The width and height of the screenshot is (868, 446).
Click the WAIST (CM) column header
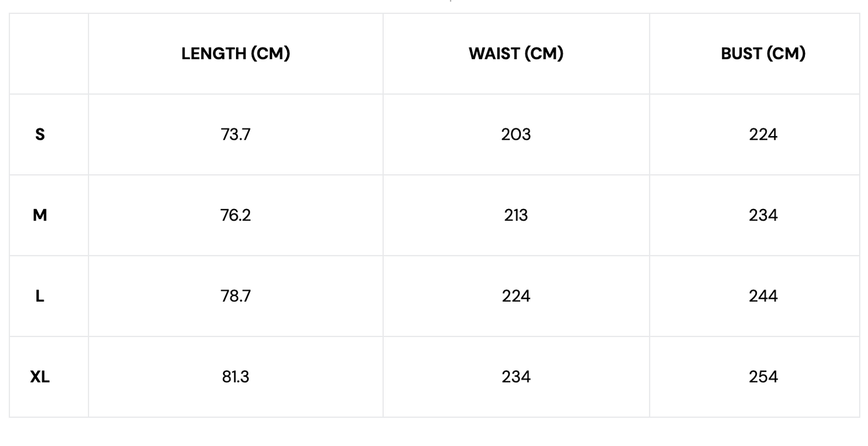[516, 54]
